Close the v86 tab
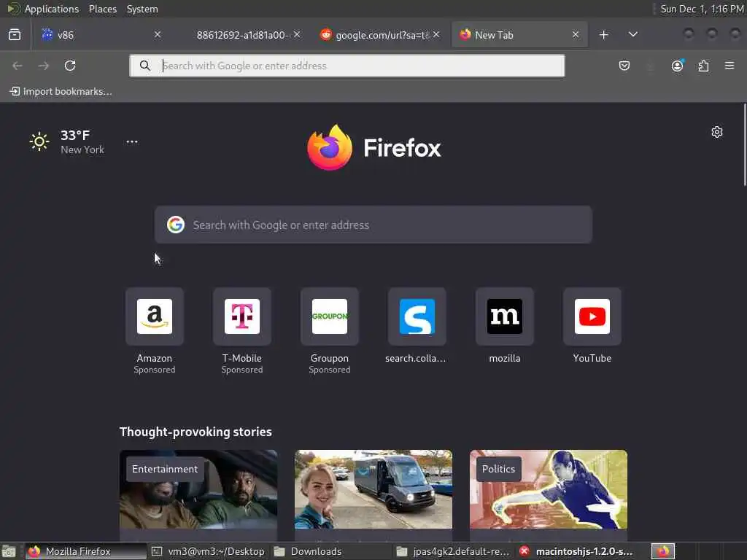The height and width of the screenshot is (560, 747). coord(158,35)
